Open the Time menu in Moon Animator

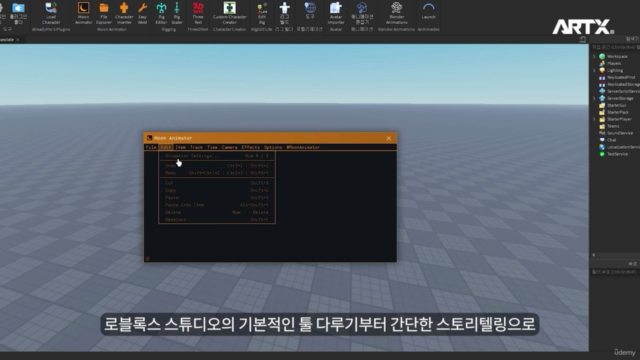[212, 147]
